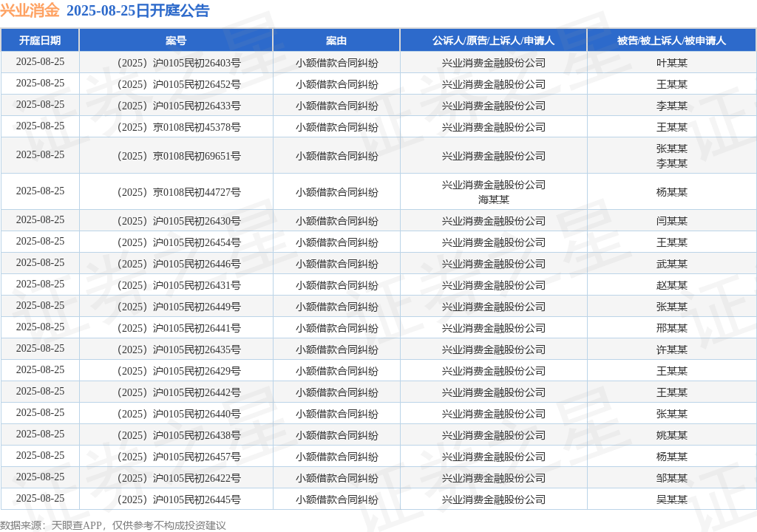
Task: Select the 案号 column header
Action: tap(176, 41)
